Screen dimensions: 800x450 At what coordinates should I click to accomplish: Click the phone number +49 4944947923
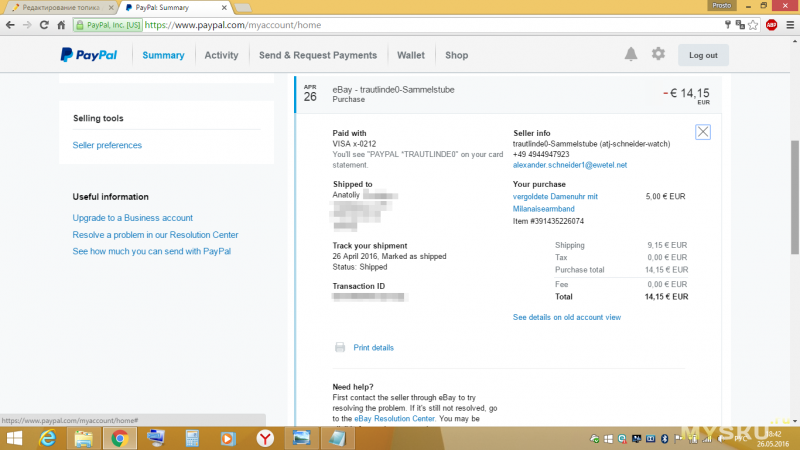click(541, 154)
